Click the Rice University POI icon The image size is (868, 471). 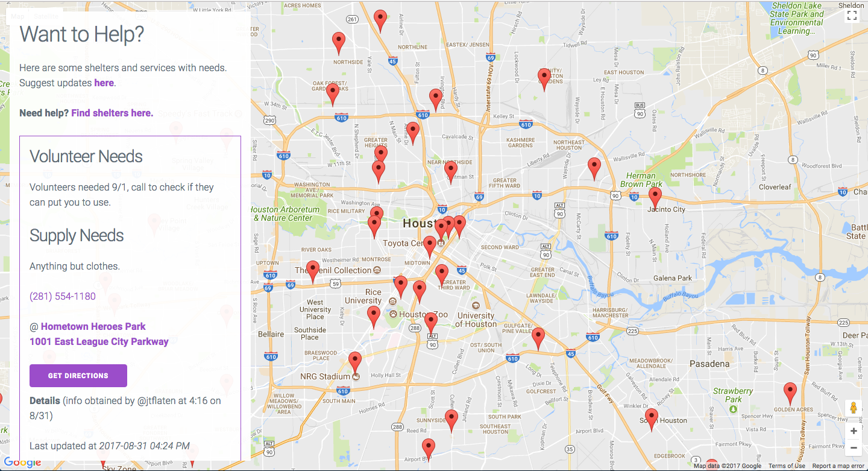pyautogui.click(x=392, y=301)
